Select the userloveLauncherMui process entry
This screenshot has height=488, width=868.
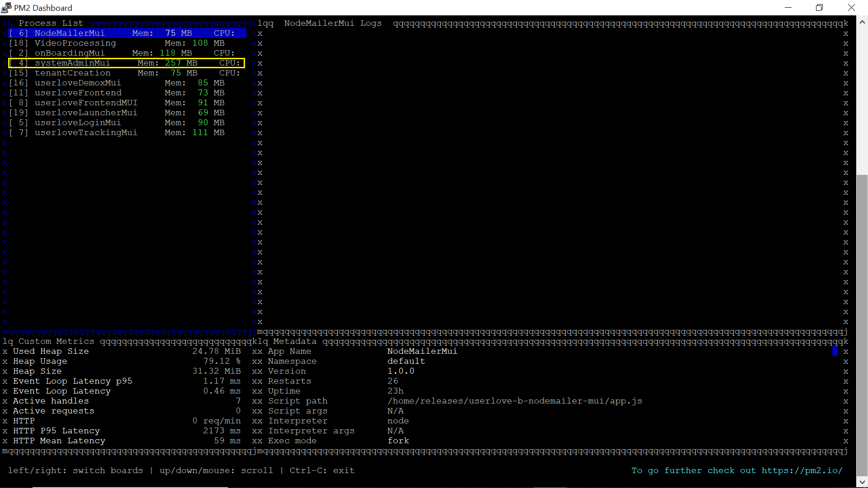coord(86,113)
